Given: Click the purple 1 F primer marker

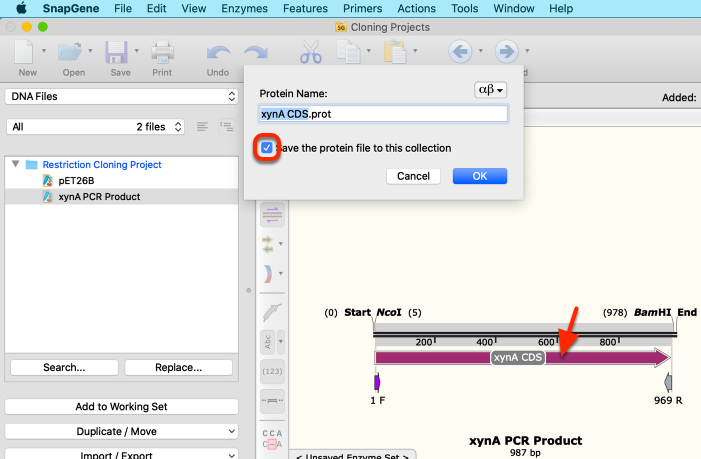Looking at the screenshot, I should pyautogui.click(x=377, y=383).
